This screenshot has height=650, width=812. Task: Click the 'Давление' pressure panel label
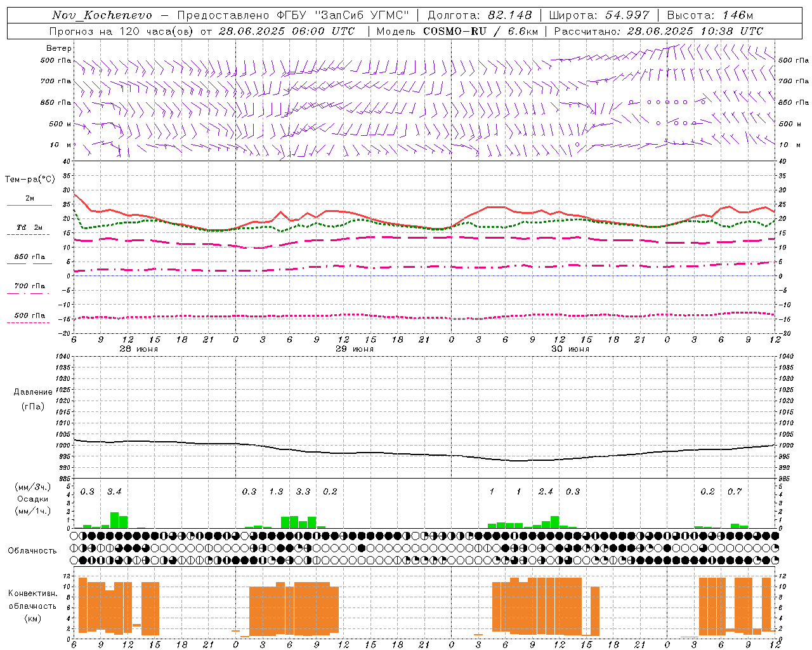tap(33, 392)
